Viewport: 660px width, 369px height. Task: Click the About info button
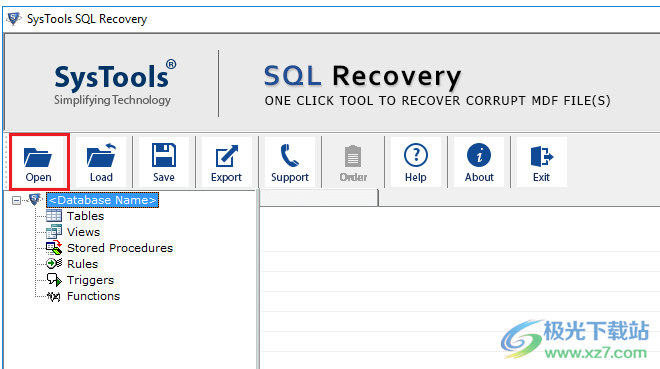(479, 162)
